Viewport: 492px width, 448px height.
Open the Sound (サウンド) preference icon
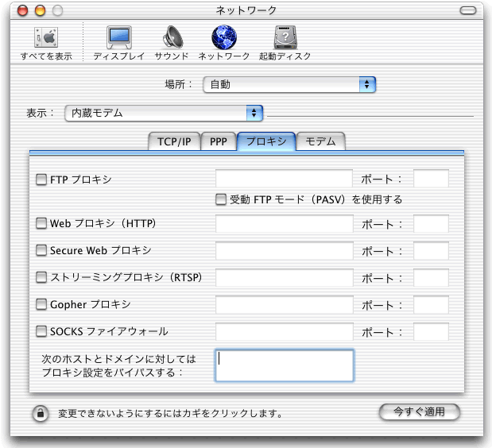click(172, 39)
